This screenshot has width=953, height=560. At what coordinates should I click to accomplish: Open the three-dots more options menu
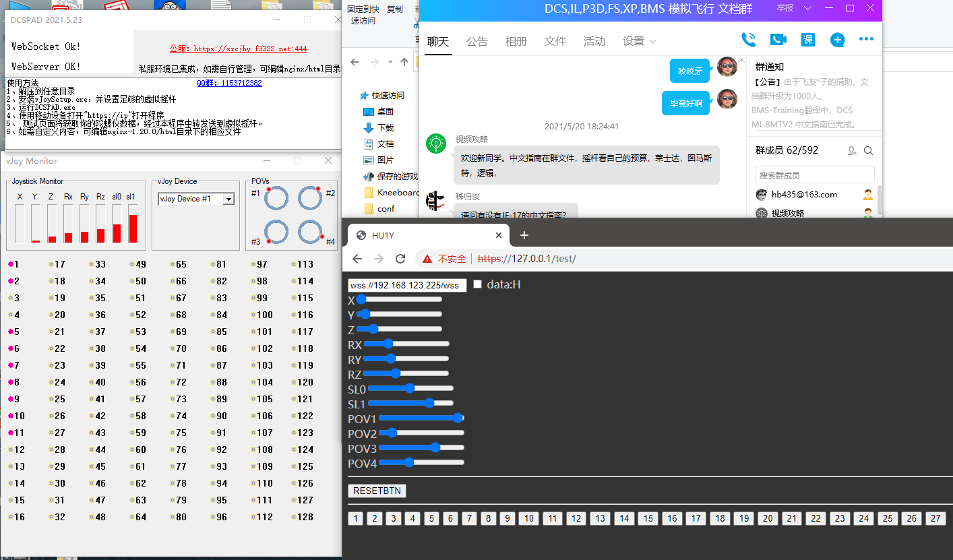point(866,40)
